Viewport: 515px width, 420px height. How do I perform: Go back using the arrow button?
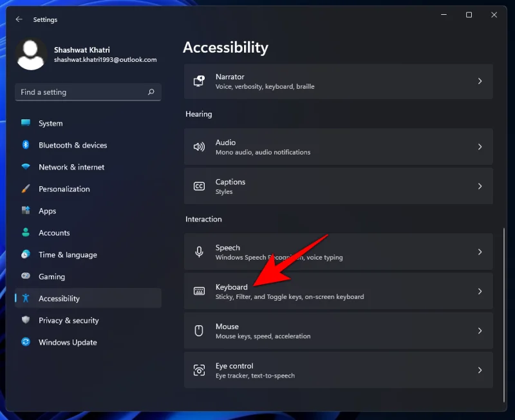(x=18, y=19)
